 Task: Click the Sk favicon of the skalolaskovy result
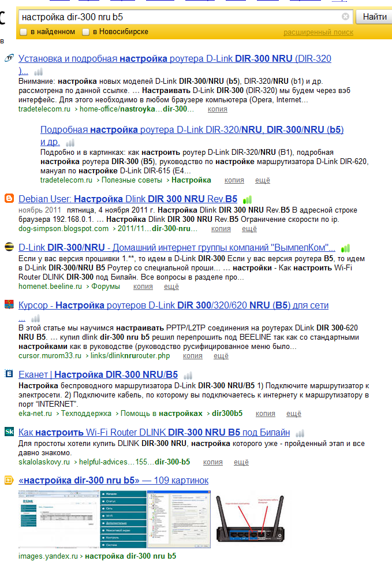pyautogui.click(x=9, y=432)
